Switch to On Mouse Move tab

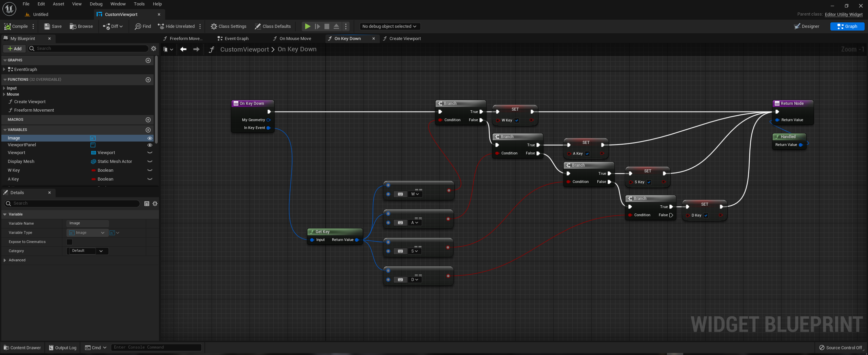(295, 39)
